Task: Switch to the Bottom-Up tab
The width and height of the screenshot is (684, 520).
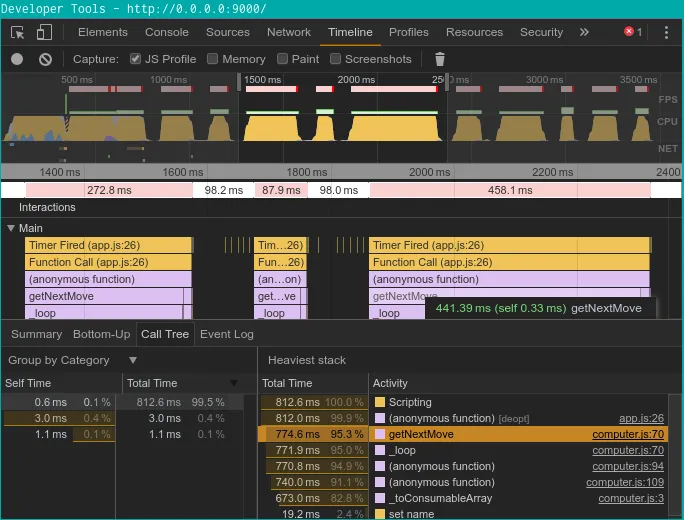Action: tap(102, 334)
